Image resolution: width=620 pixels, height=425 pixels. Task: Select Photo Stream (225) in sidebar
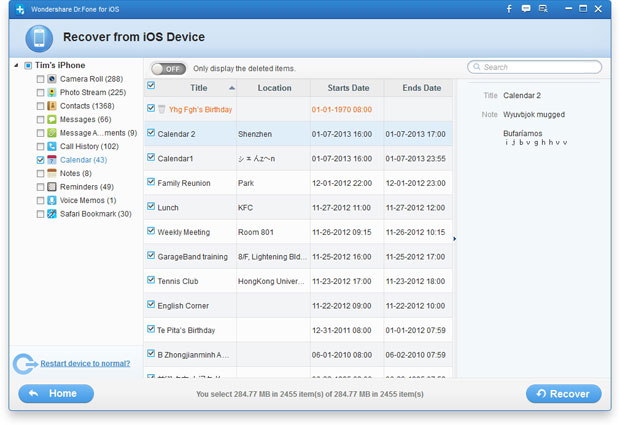[92, 92]
